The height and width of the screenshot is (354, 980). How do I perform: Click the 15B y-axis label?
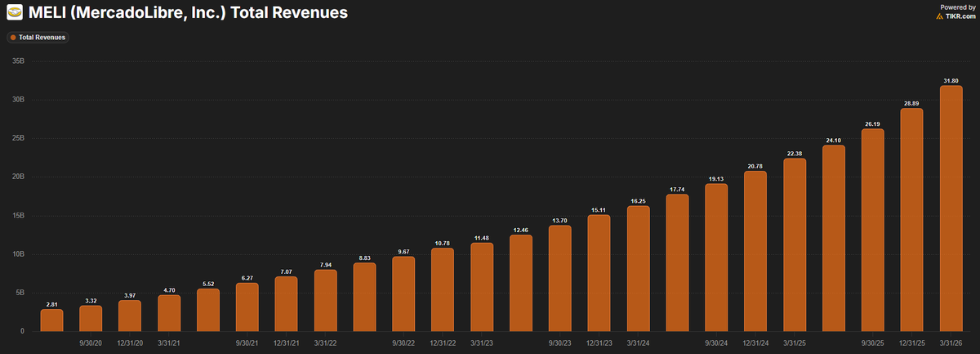point(19,215)
